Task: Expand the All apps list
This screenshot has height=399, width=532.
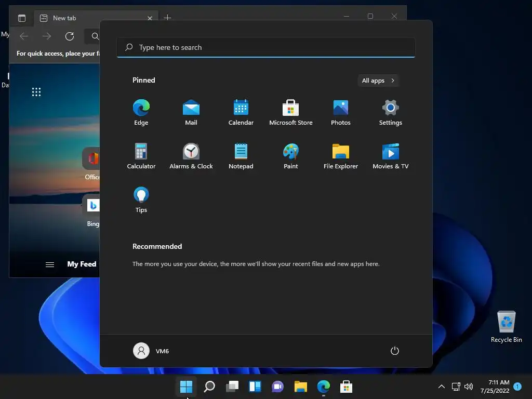Action: click(378, 81)
